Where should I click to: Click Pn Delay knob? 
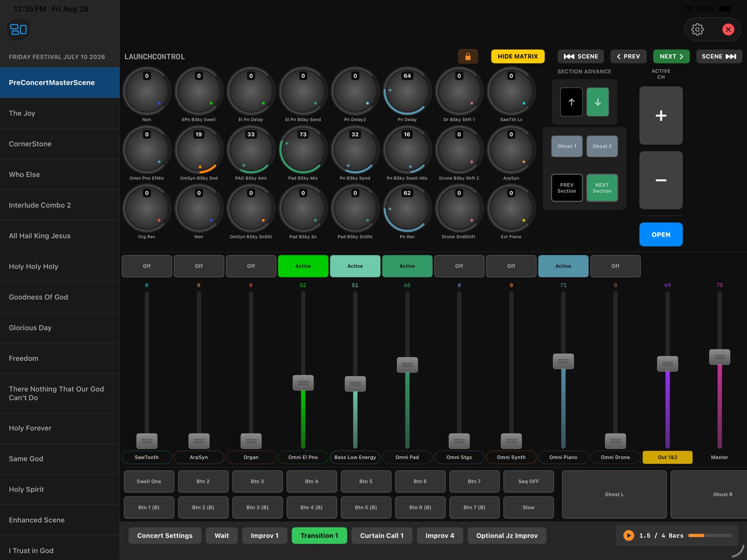coord(407,91)
